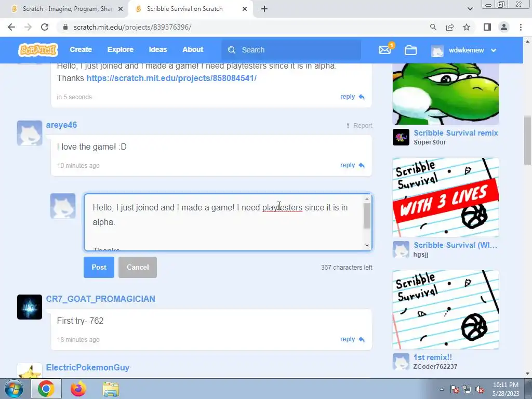532x399 pixels.
Task: Reload the page
Action: [45, 27]
